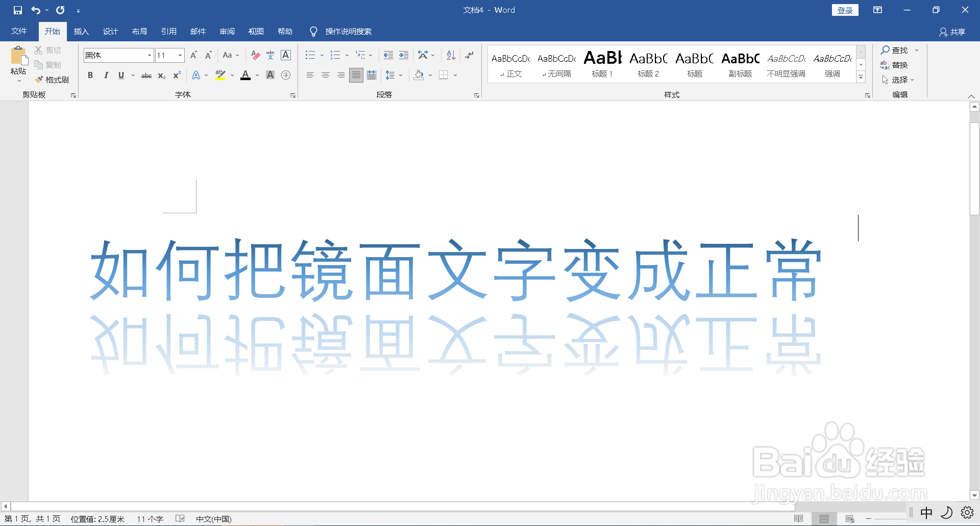Toggle subscript x₂
This screenshot has height=526, width=980.
[162, 76]
